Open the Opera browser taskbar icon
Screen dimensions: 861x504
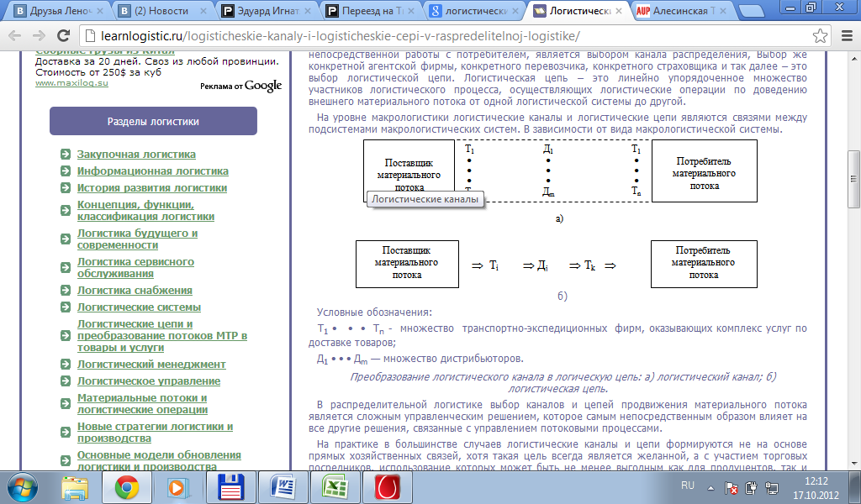[x=387, y=487]
